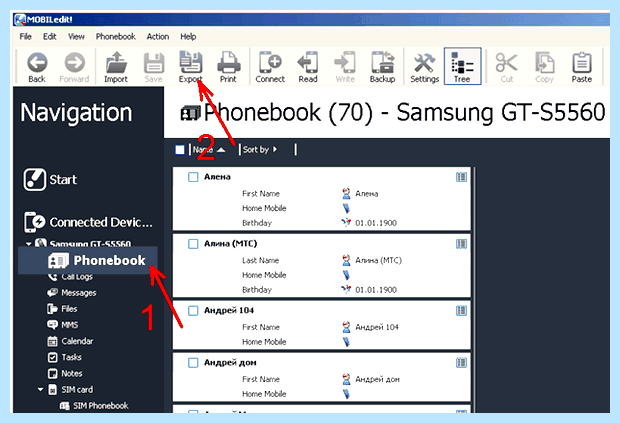Tick the checkbox for Алина (МТС)
Image resolution: width=620 pixels, height=423 pixels.
click(x=193, y=244)
